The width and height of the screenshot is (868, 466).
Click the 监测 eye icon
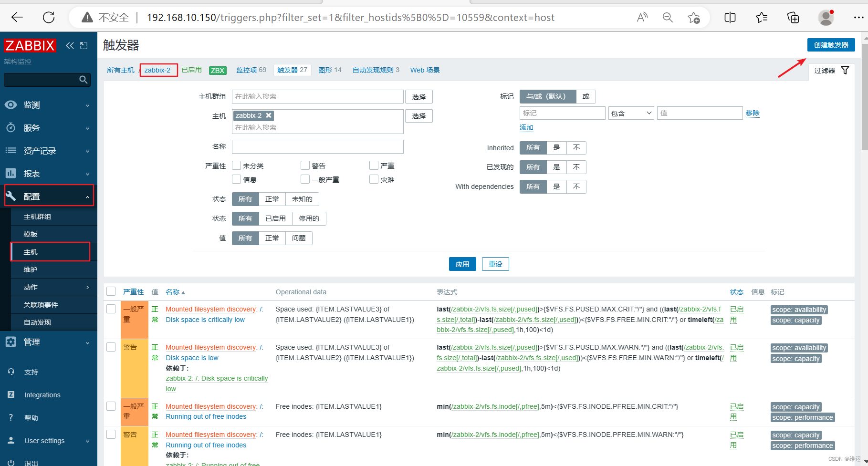coord(11,105)
